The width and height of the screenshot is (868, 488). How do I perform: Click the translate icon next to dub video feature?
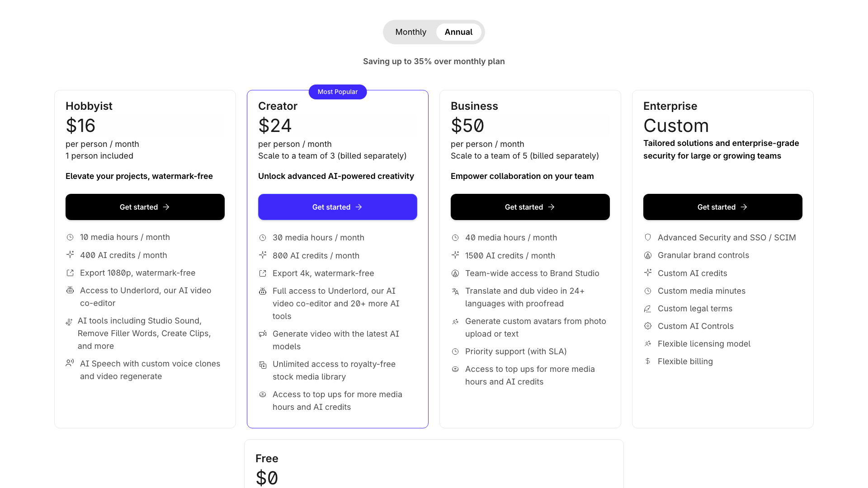coord(455,291)
